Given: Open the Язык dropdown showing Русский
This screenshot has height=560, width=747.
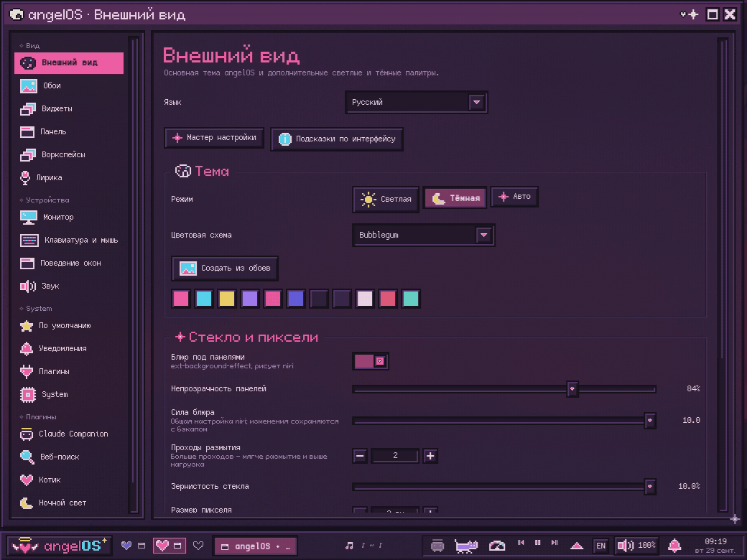Looking at the screenshot, I should (x=417, y=103).
